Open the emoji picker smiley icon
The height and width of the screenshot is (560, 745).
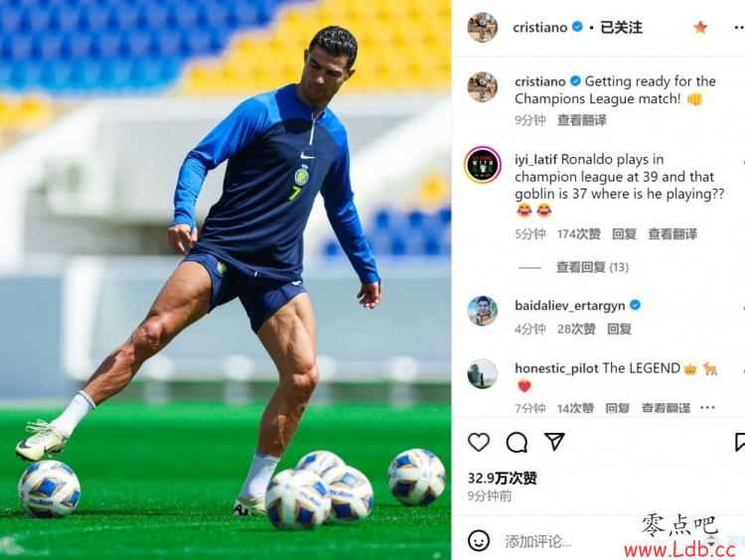click(479, 540)
